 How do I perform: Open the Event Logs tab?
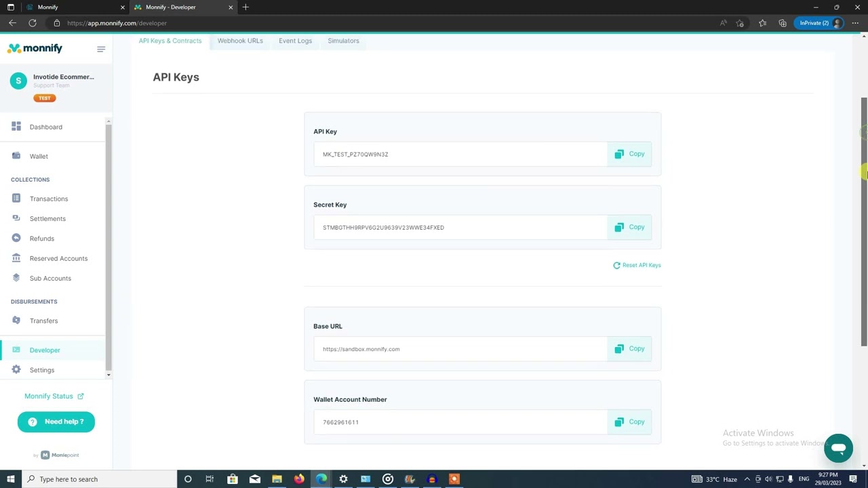coord(295,41)
